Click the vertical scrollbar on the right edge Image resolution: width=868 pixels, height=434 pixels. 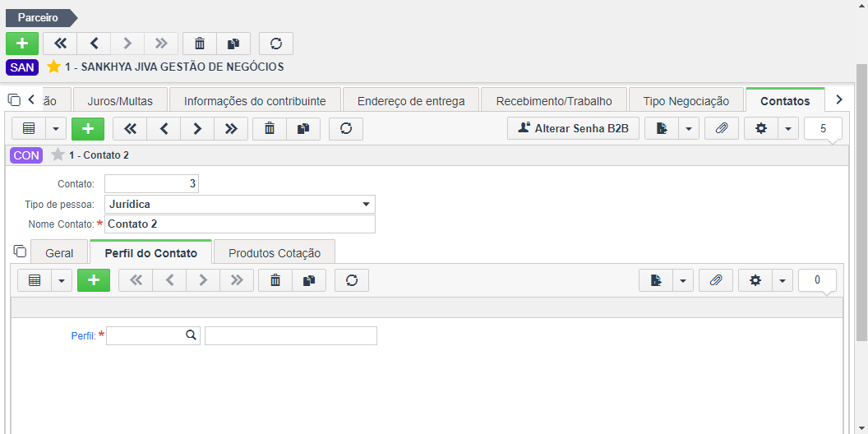pos(862,202)
